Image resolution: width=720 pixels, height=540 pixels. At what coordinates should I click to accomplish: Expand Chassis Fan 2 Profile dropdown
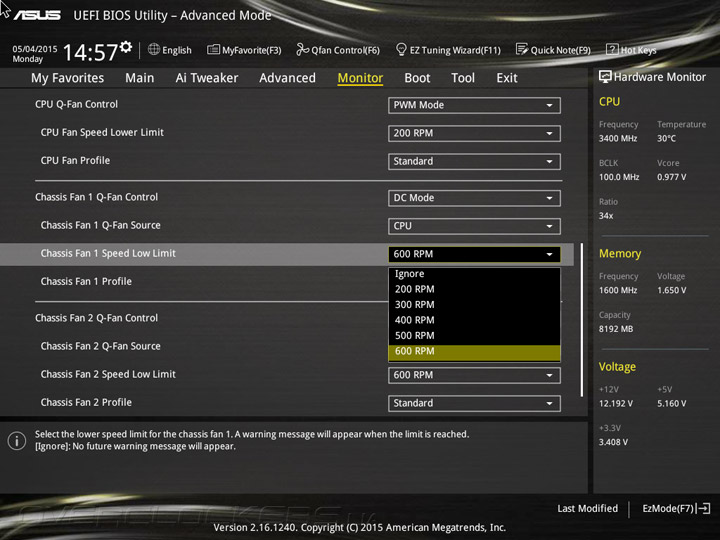[474, 403]
